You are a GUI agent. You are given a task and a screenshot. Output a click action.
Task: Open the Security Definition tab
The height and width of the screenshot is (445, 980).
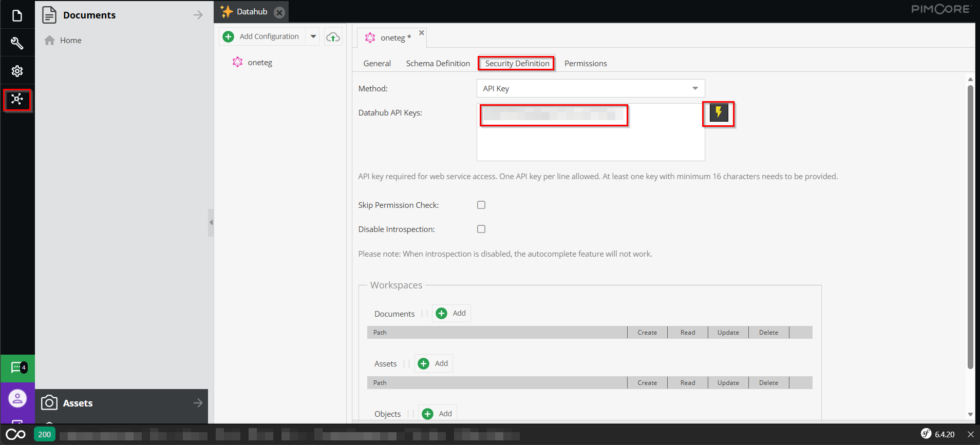click(517, 64)
